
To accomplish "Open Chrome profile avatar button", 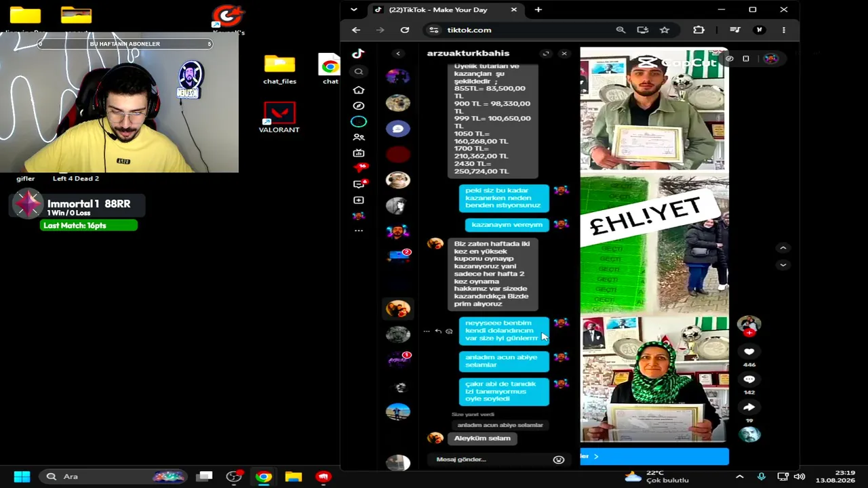I will (759, 30).
